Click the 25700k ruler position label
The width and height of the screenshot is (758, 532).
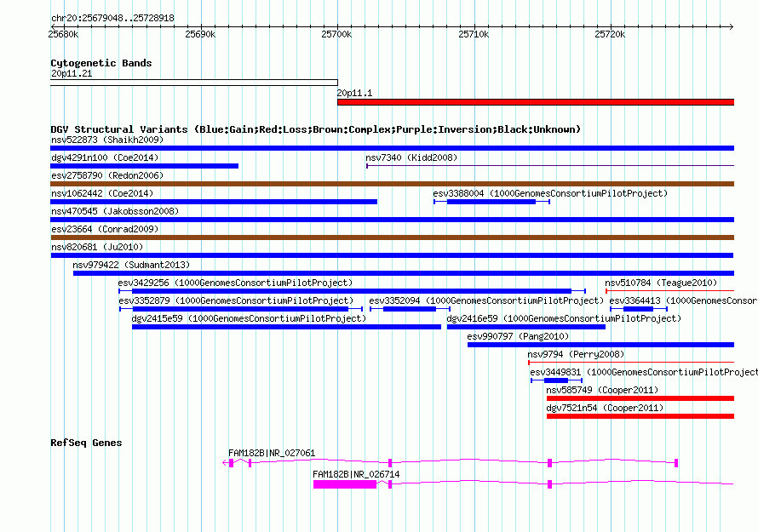tap(337, 34)
